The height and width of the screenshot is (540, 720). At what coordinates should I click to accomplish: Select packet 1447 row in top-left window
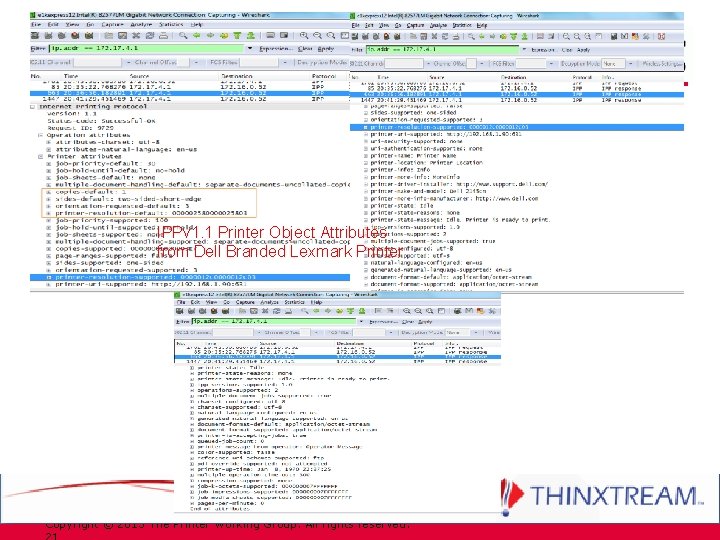click(x=190, y=99)
